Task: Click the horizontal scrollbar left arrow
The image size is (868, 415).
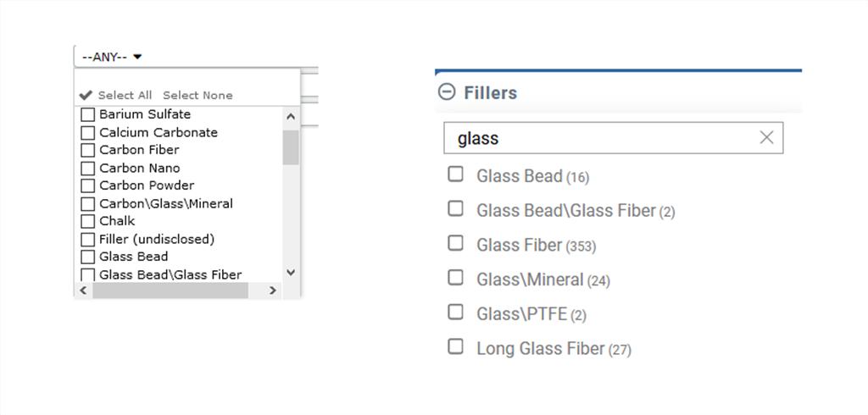Action: (x=83, y=290)
